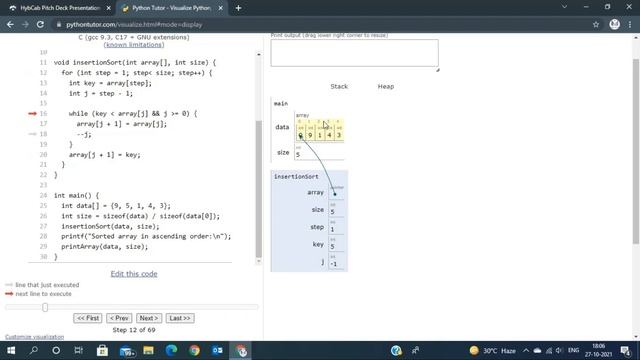Viewport: 640px width, 360px height.
Task: Go back with the browser back arrow
Action: pyautogui.click(x=10, y=24)
